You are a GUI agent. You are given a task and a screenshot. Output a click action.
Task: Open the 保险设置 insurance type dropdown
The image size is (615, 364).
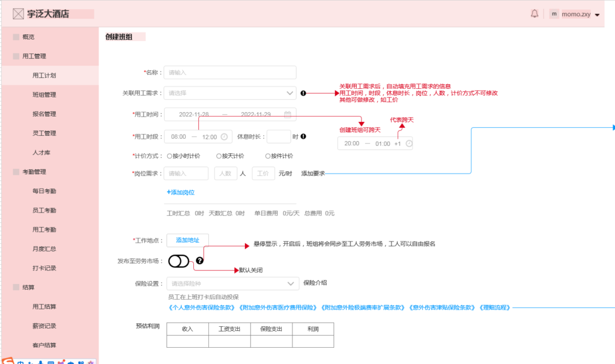(233, 284)
